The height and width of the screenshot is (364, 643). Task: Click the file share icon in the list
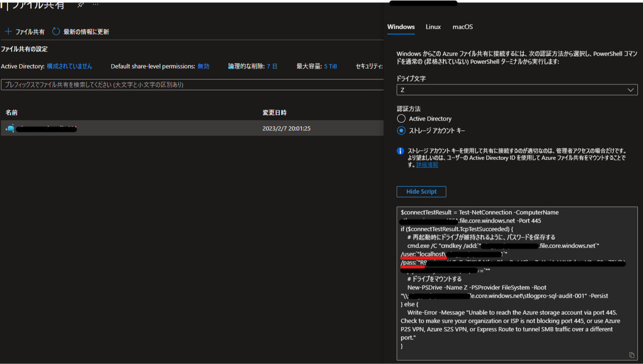9,128
